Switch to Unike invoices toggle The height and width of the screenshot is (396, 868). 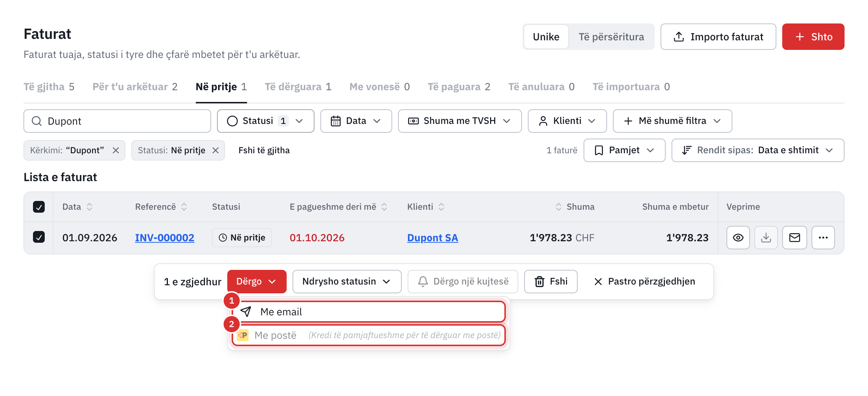pos(546,37)
